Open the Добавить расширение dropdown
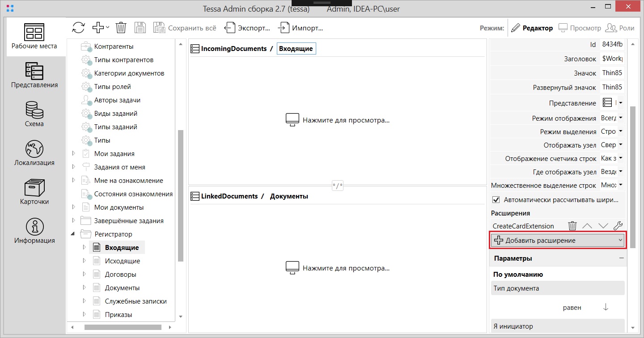This screenshot has height=338, width=644. coord(558,241)
